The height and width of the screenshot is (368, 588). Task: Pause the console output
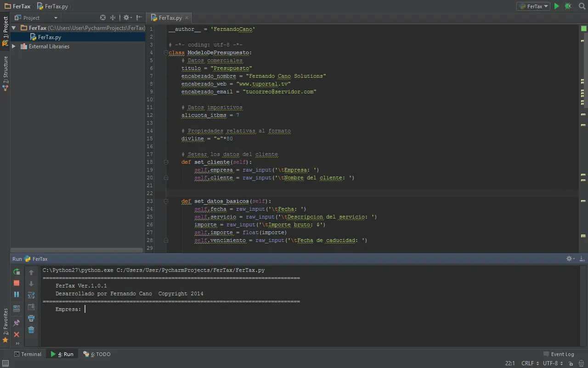click(x=17, y=294)
